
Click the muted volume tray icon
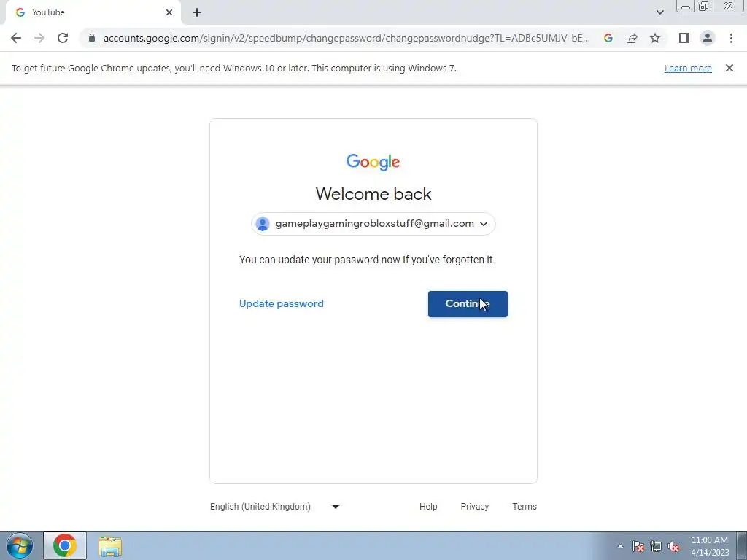click(673, 546)
